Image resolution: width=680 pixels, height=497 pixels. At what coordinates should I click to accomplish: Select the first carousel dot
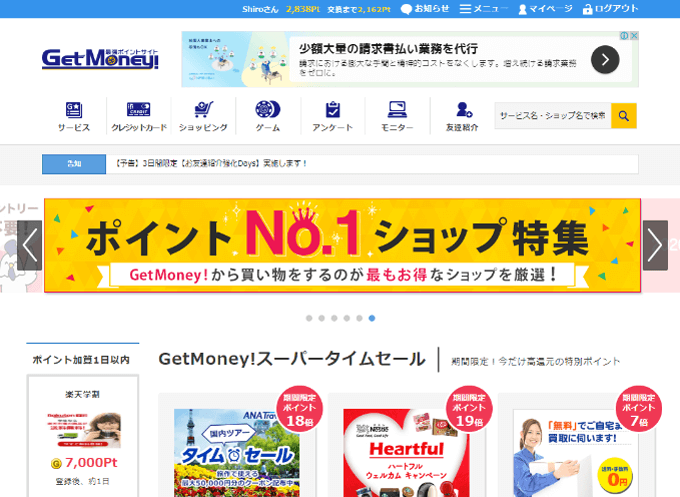click(309, 318)
